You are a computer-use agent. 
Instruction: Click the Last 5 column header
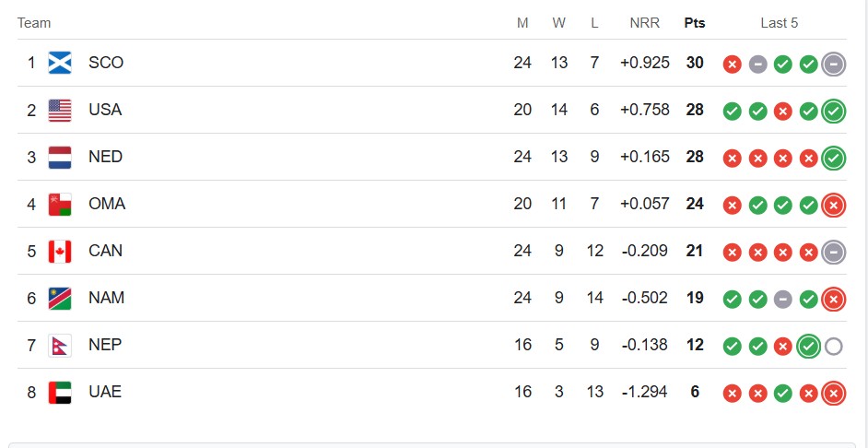click(x=780, y=23)
